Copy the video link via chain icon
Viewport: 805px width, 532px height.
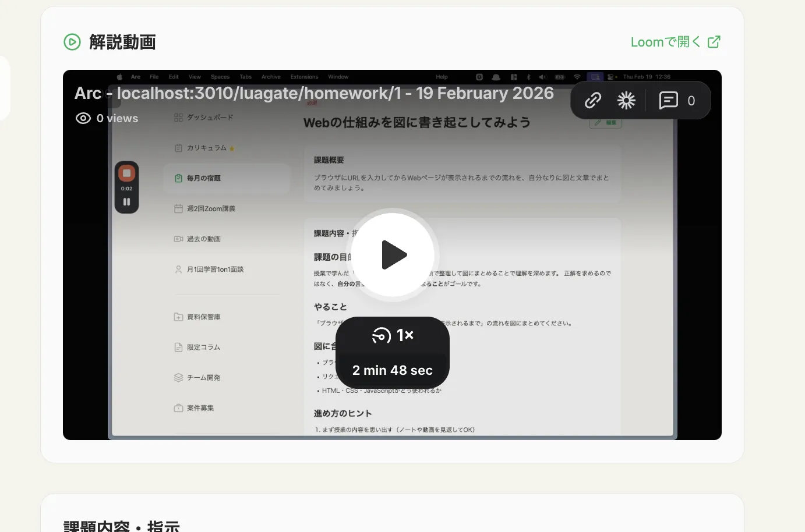[x=593, y=101]
